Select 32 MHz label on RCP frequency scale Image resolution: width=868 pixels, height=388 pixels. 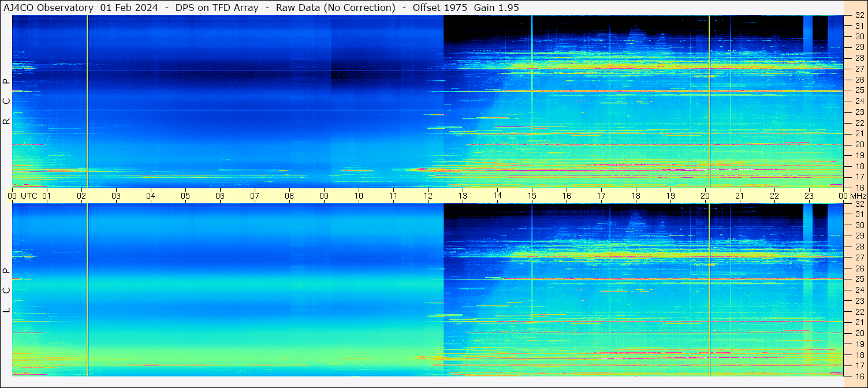859,16
